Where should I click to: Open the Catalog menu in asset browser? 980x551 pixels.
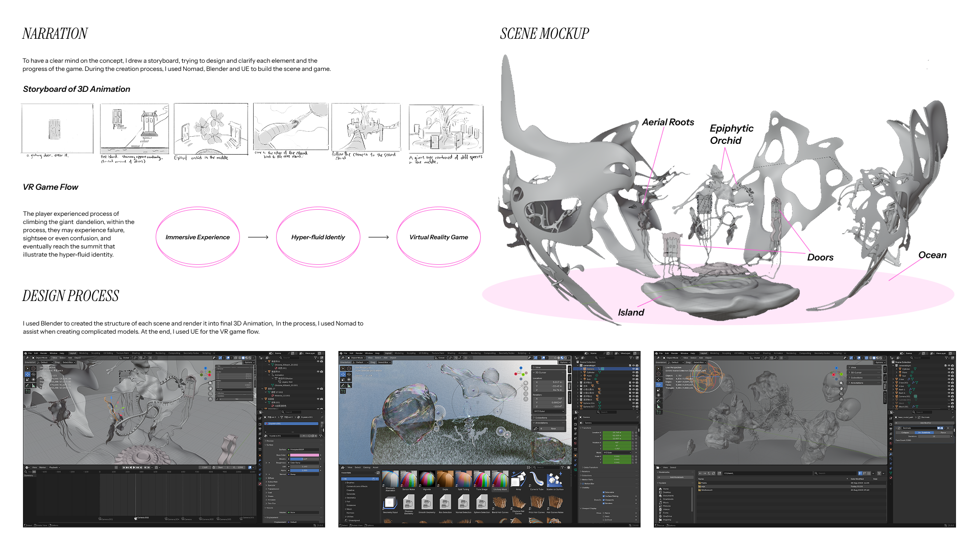366,467
